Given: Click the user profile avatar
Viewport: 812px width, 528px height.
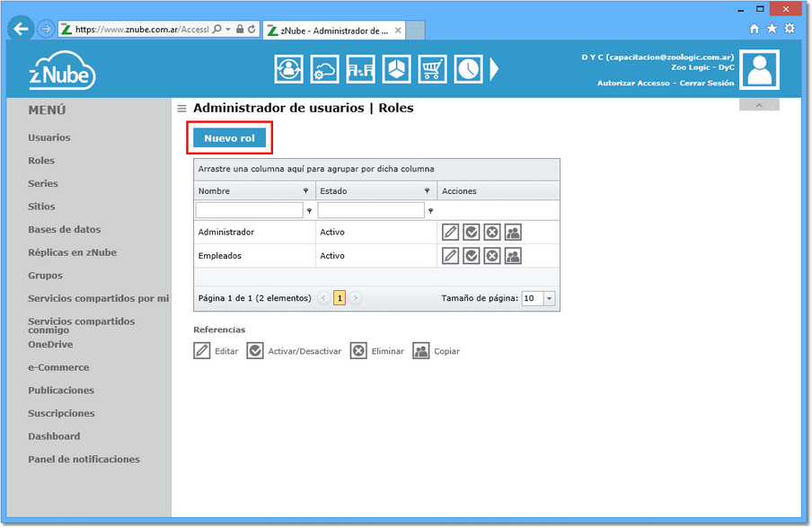Looking at the screenshot, I should [x=759, y=70].
